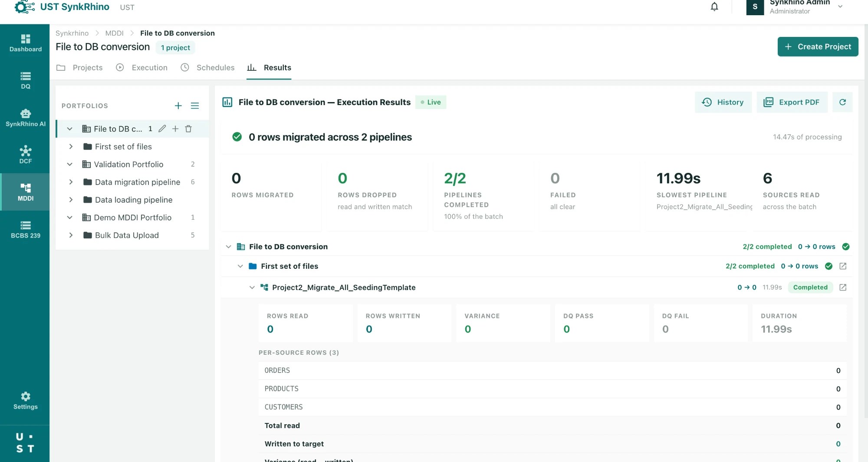
Task: Collapse First set of files results row
Action: click(240, 266)
